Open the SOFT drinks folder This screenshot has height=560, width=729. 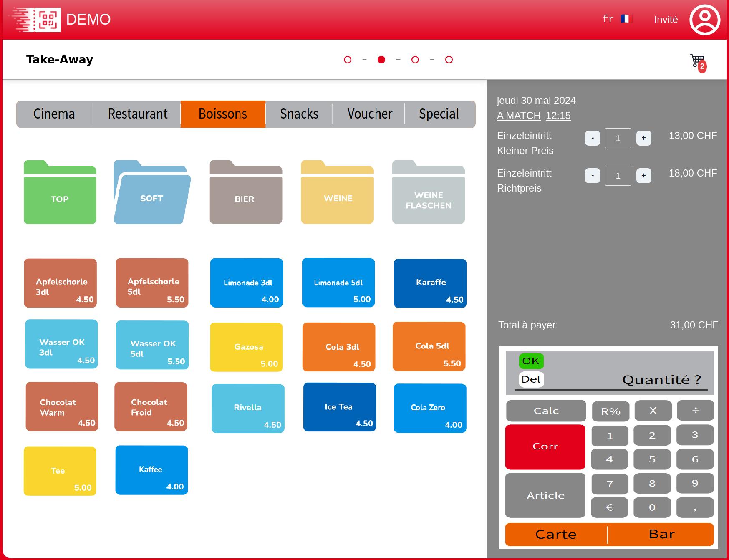(152, 193)
